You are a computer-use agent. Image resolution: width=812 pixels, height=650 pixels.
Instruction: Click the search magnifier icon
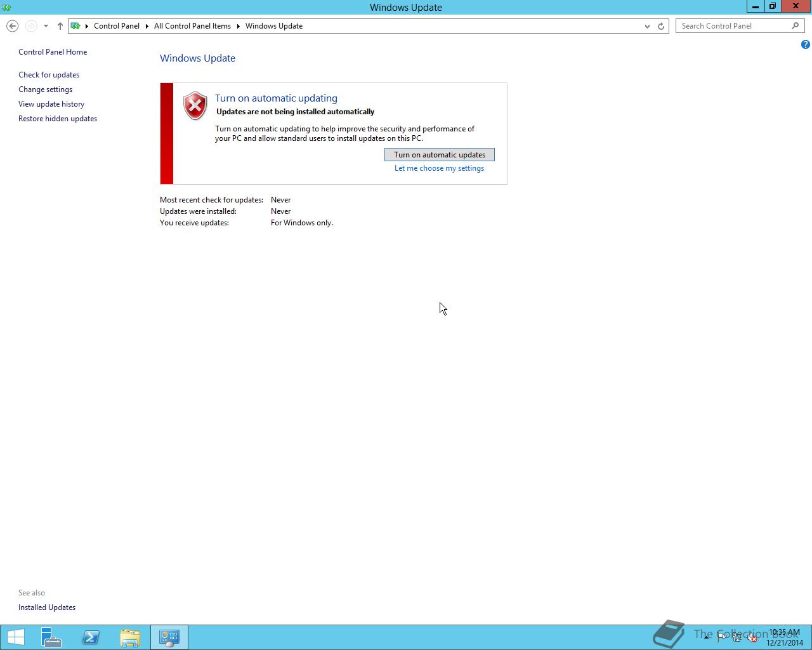click(x=796, y=26)
